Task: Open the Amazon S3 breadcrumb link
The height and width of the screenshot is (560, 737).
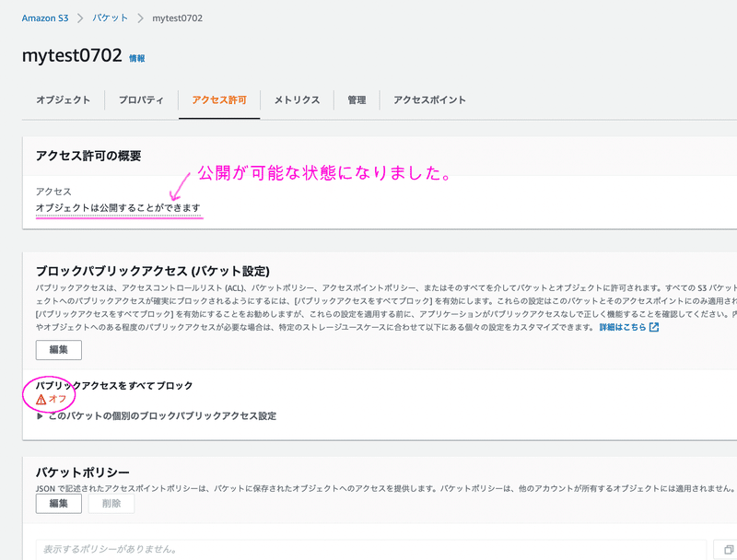Action: tap(44, 18)
